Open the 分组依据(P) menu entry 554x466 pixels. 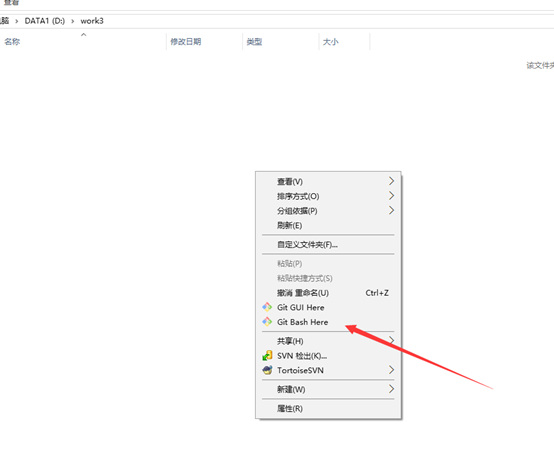pos(328,211)
